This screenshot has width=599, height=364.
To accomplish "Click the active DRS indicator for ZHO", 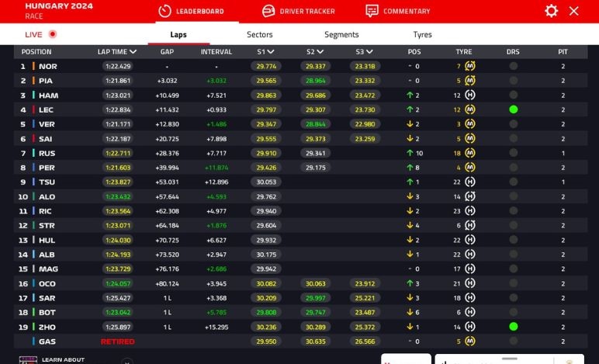I will pos(513,327).
